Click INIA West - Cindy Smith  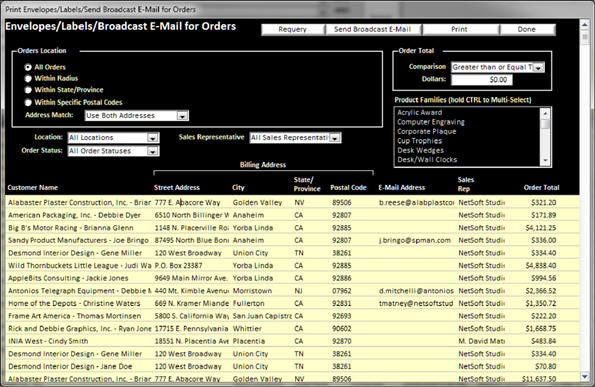(48, 341)
